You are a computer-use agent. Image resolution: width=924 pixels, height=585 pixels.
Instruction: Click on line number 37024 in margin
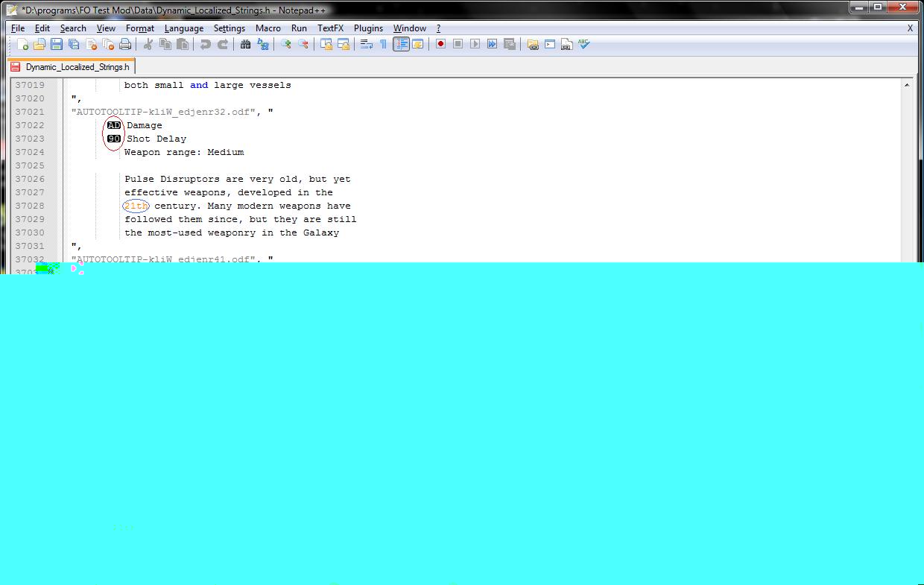point(30,152)
